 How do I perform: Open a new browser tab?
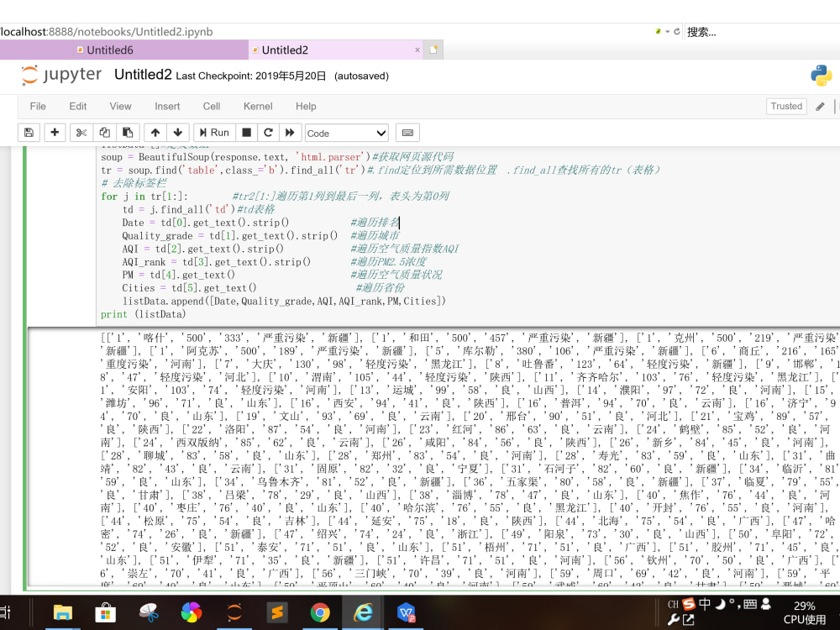pos(433,50)
